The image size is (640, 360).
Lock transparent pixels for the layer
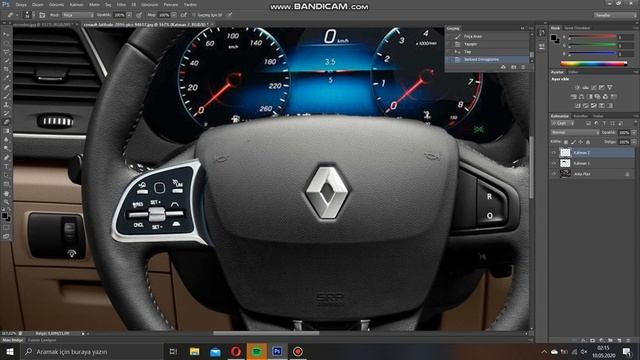pos(566,142)
